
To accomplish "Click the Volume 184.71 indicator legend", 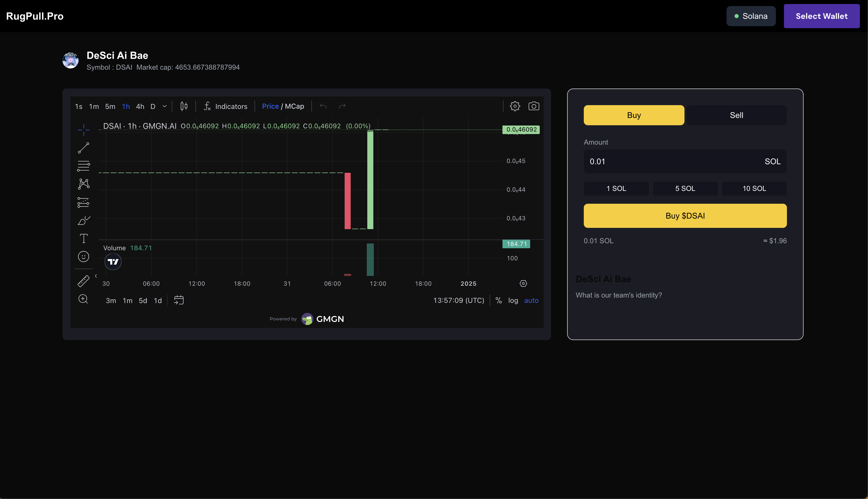I will click(128, 248).
